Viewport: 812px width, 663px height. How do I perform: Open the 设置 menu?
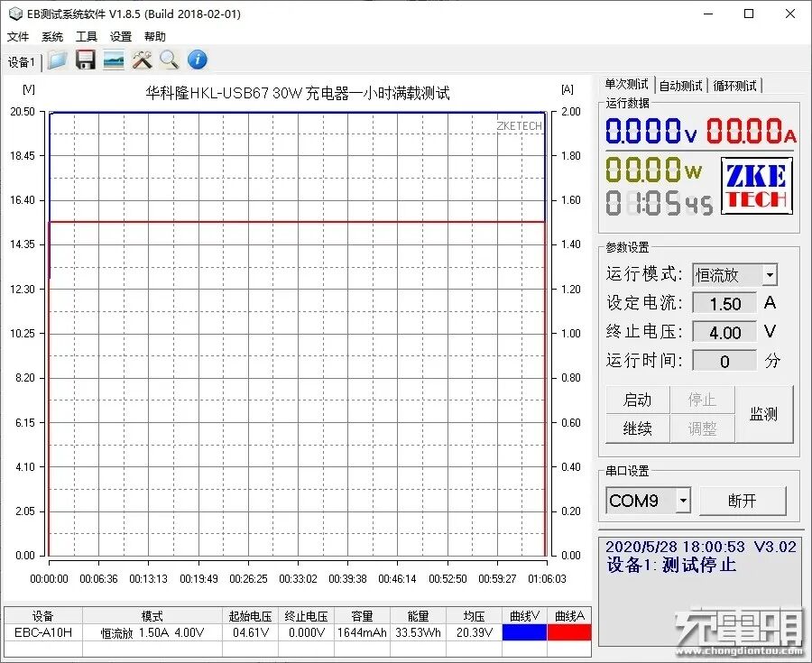pyautogui.click(x=121, y=37)
